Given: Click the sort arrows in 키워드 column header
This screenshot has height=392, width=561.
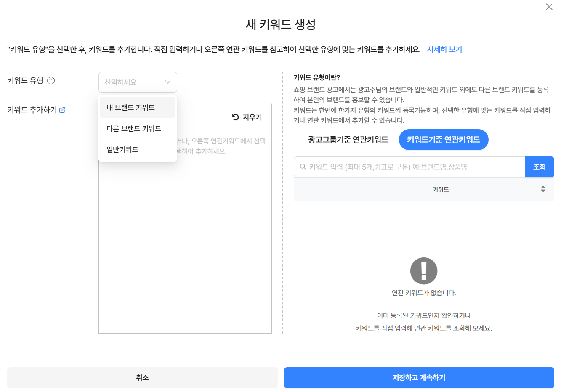Looking at the screenshot, I should (x=543, y=189).
